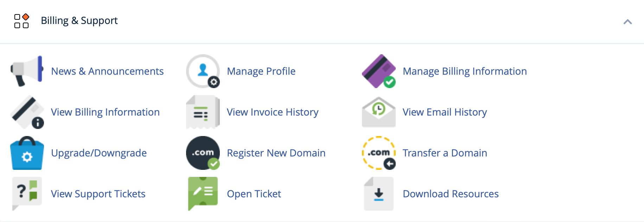Open the Manage Profile user icon
Image resolution: width=644 pixels, height=222 pixels.
203,71
